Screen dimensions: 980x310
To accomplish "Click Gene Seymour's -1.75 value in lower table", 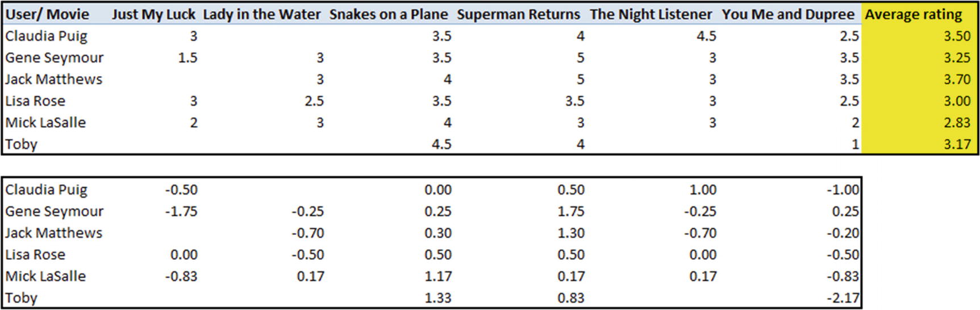I will click(181, 211).
